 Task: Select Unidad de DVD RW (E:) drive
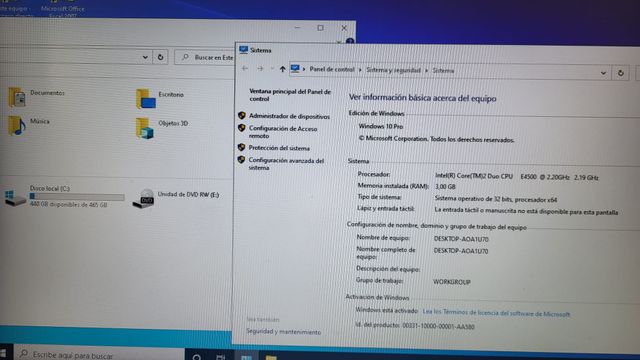176,198
